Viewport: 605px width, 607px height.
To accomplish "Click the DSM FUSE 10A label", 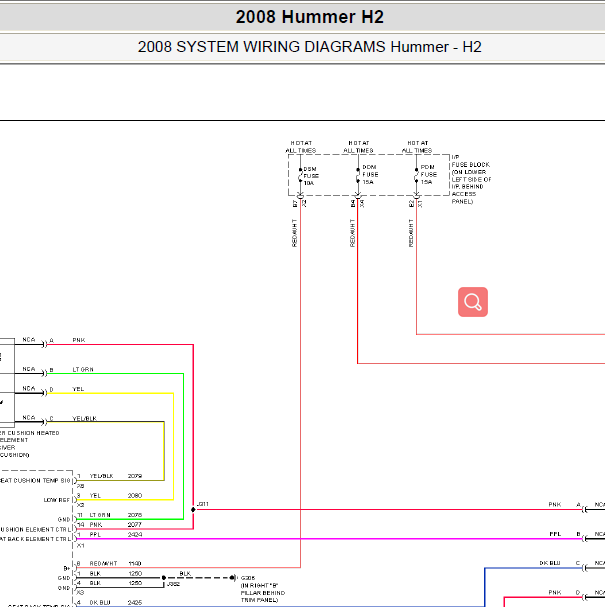I will pyautogui.click(x=311, y=176).
